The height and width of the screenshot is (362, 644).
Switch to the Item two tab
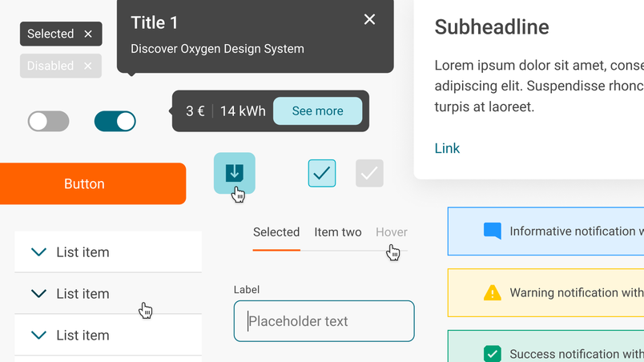click(338, 232)
